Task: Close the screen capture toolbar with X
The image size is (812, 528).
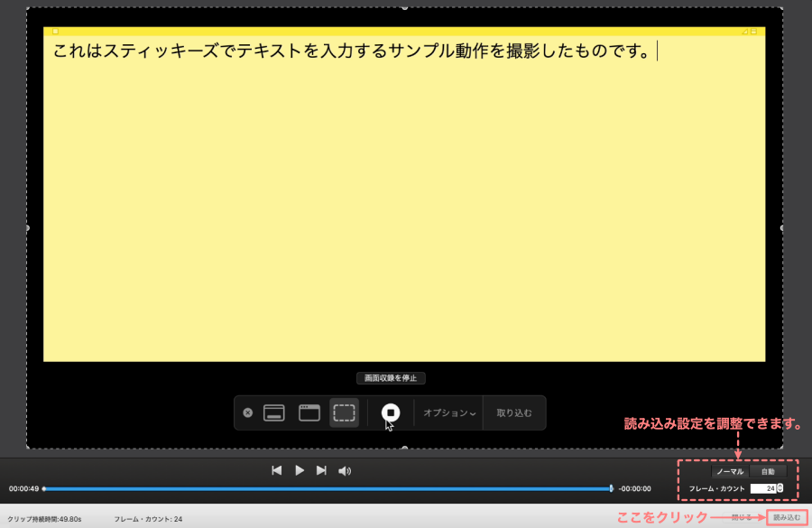Action: coord(248,412)
